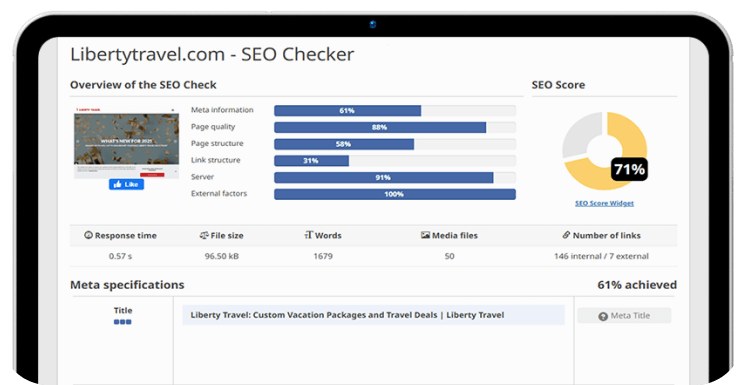Click the Facebook Like button
This screenshot has width=744, height=385.
(126, 184)
